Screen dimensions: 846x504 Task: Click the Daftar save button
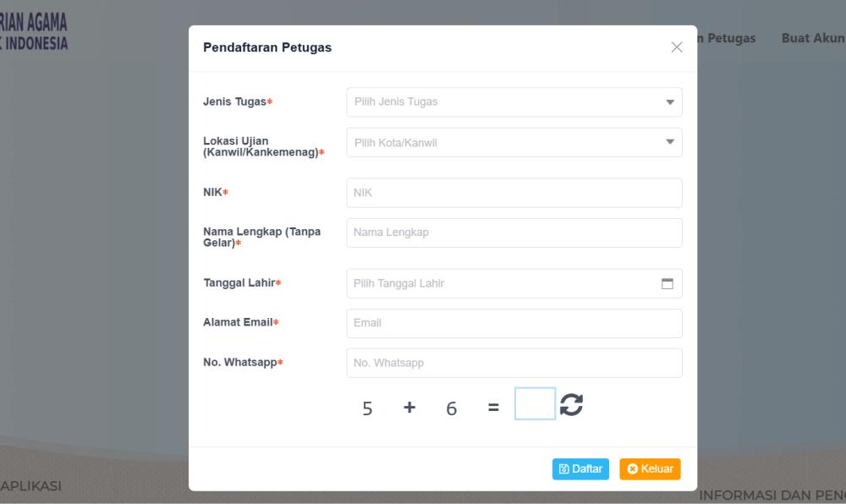580,469
